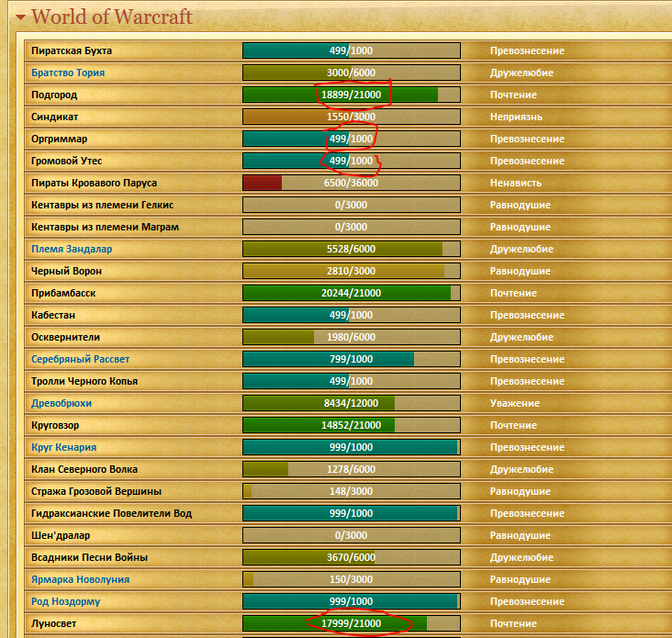672x638 pixels.
Task: Open the Древобрюхи faction link
Action: click(x=62, y=403)
